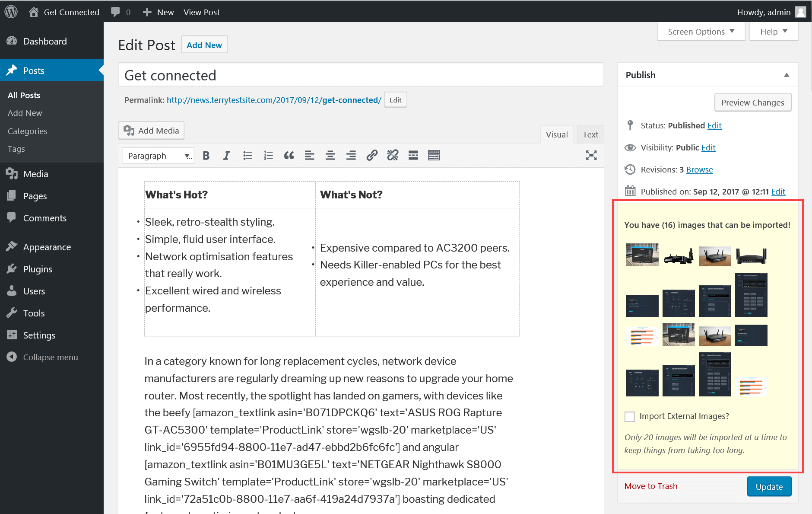Click the admin avatar icon
Image resolution: width=812 pixels, height=514 pixels.
(800, 12)
